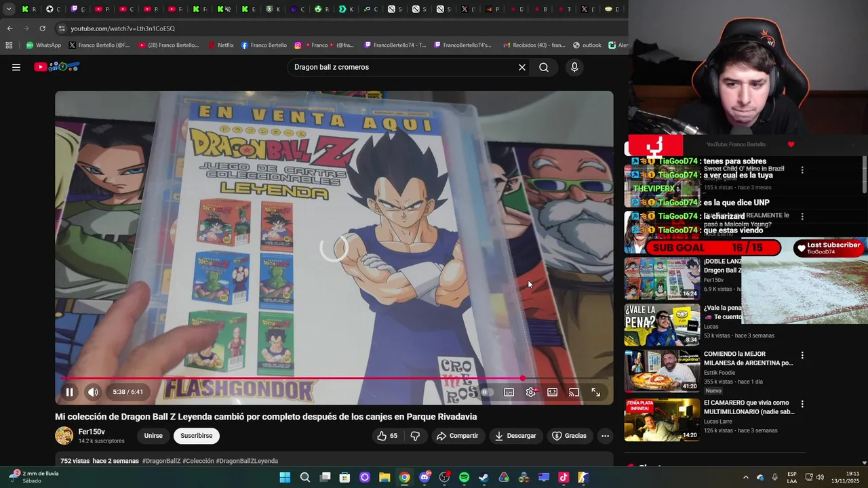The height and width of the screenshot is (488, 868).
Task: Open Discord from the taskbar
Action: click(x=425, y=477)
